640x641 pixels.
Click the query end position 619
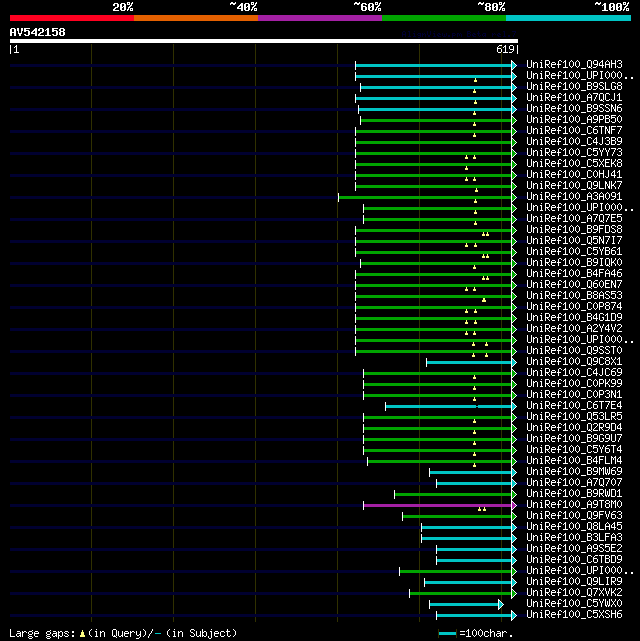coord(505,49)
